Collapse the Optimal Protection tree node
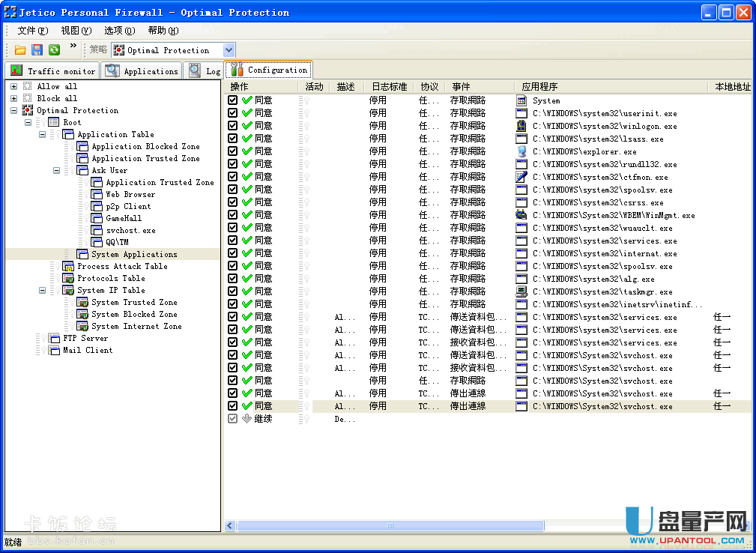Image resolution: width=756 pixels, height=553 pixels. pyautogui.click(x=14, y=110)
